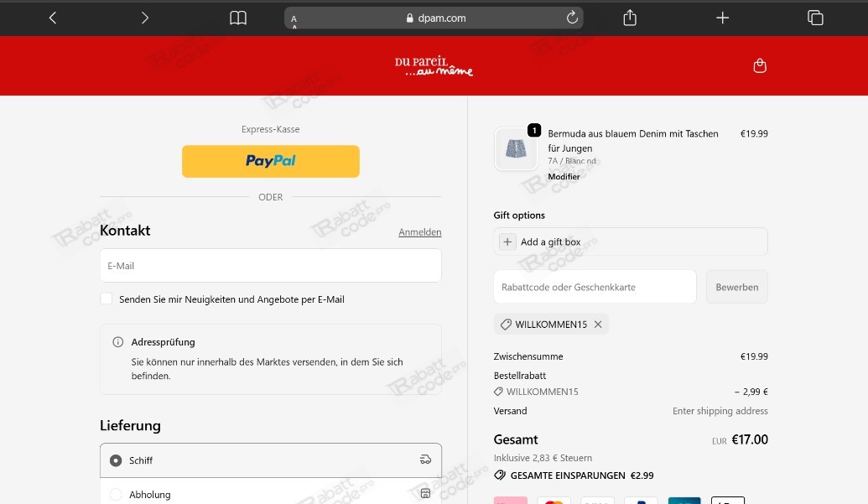Click the Bewerben button
Screen dimensions: 868x504
click(x=736, y=286)
